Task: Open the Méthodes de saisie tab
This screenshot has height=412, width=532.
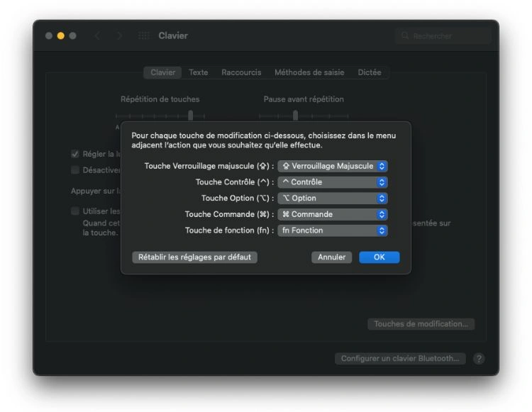Action: pyautogui.click(x=309, y=72)
